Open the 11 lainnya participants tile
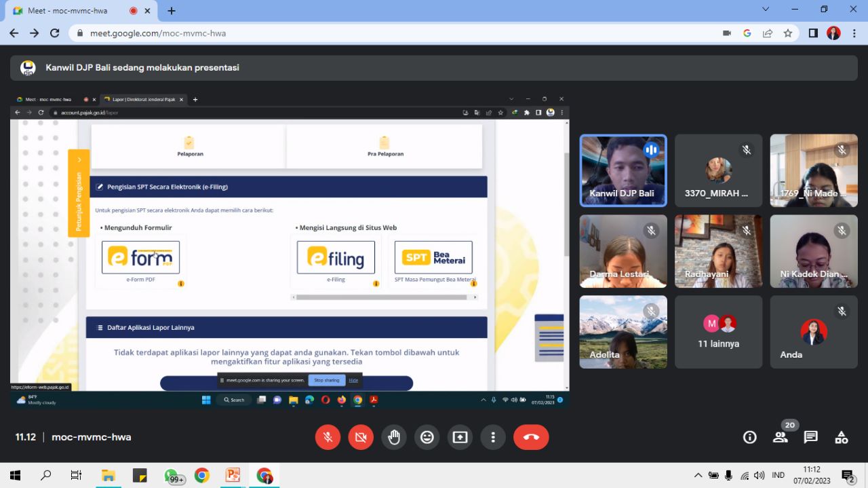The width and height of the screenshot is (868, 488). (x=718, y=332)
